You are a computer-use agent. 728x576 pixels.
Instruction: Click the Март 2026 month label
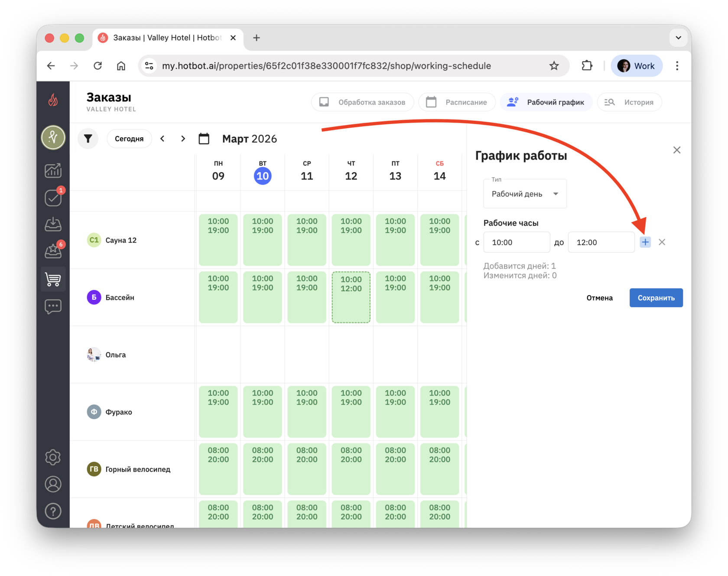tap(250, 139)
